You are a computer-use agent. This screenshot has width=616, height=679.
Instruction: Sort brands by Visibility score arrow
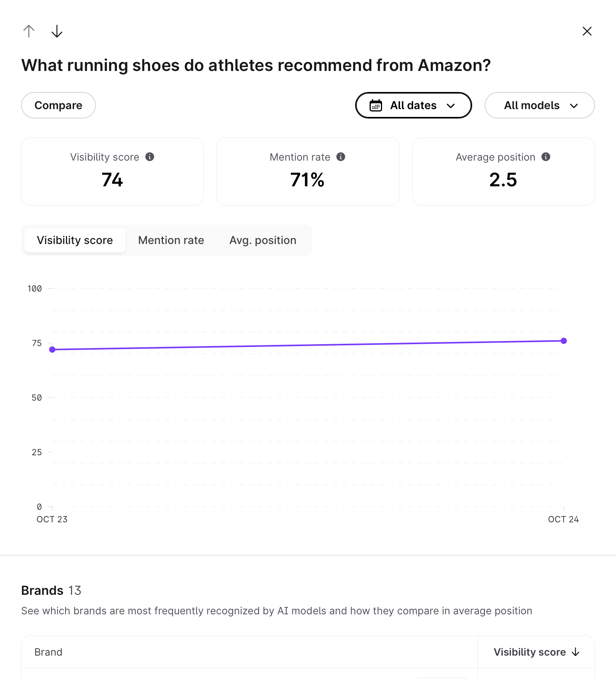(x=576, y=652)
